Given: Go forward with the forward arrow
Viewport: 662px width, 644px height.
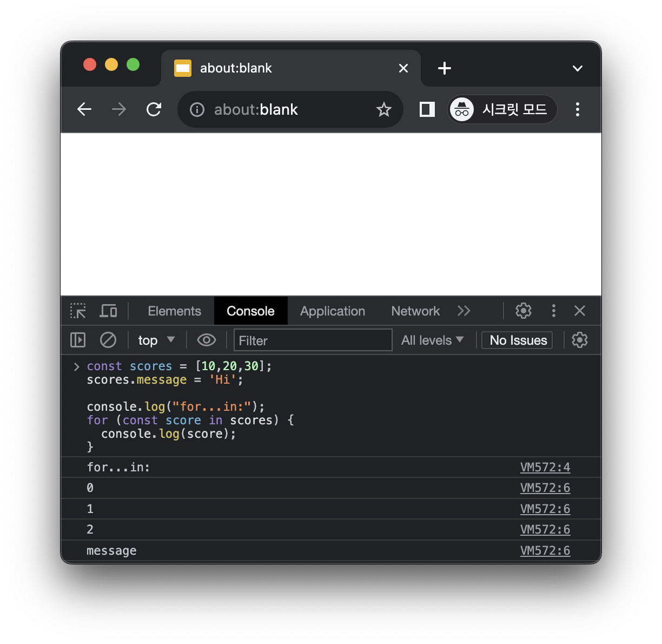Looking at the screenshot, I should pos(119,109).
